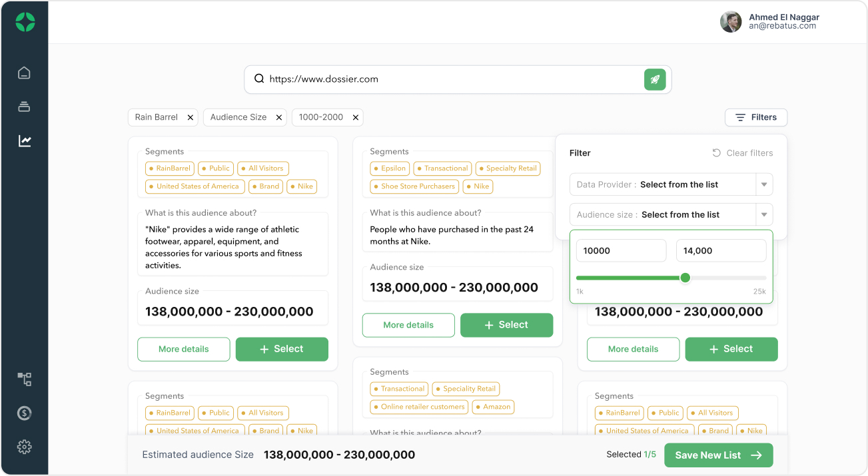The width and height of the screenshot is (868, 476).
Task: Open the hierarchy tree sidebar icon
Action: pos(25,379)
